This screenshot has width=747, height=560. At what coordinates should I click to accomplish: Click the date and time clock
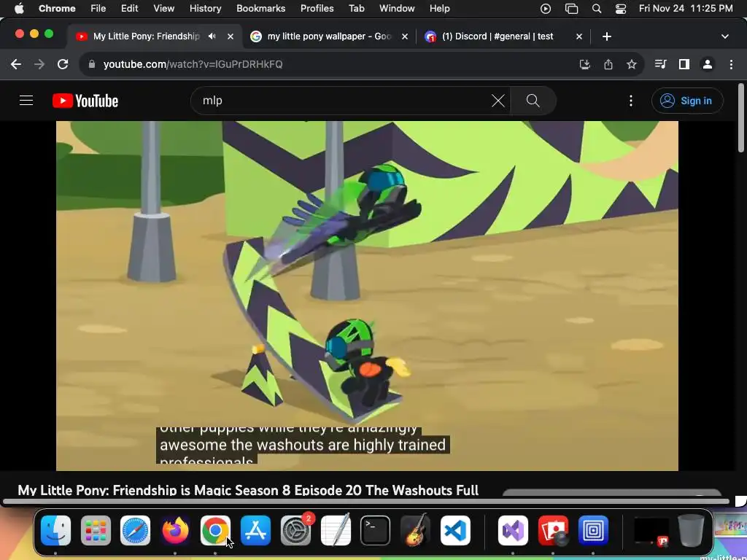686,9
